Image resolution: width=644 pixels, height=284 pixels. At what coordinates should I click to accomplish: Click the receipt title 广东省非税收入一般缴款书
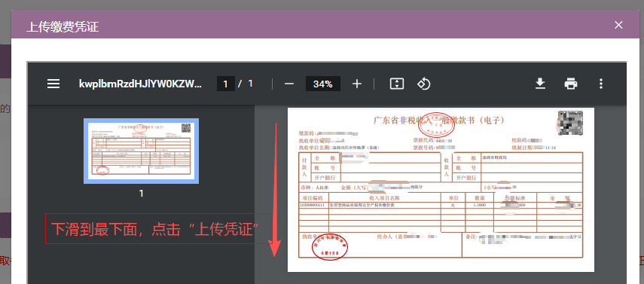(x=438, y=121)
